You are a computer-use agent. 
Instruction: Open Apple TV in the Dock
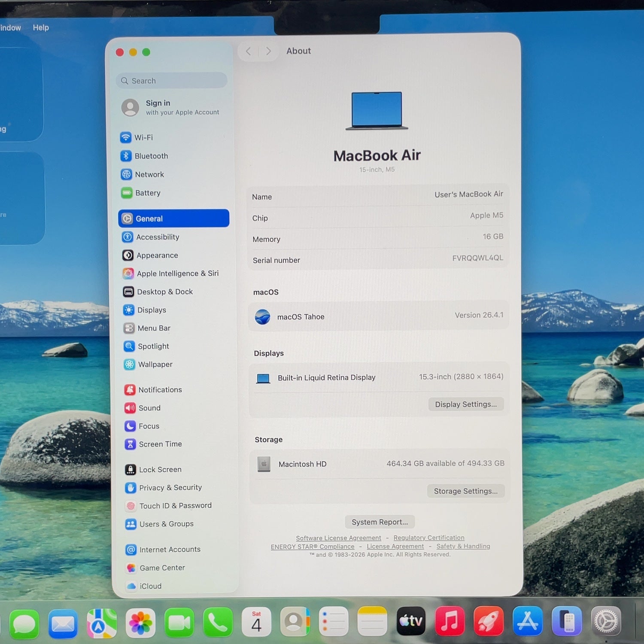411,621
